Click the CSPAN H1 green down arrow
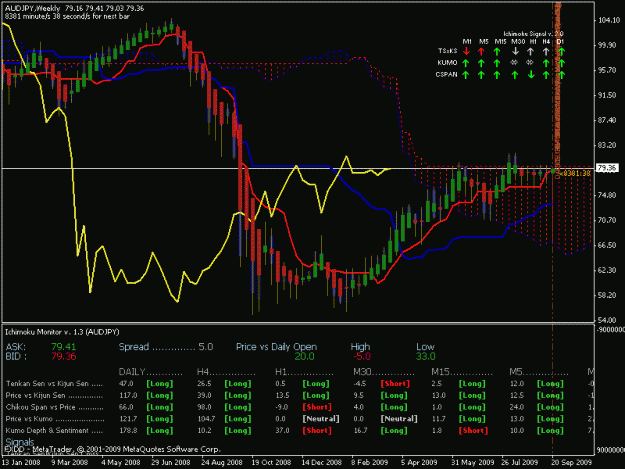This screenshot has width=625, height=469. tap(531, 75)
